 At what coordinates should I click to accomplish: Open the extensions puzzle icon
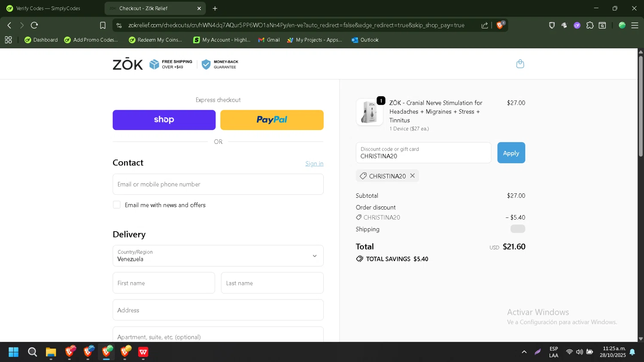click(590, 25)
